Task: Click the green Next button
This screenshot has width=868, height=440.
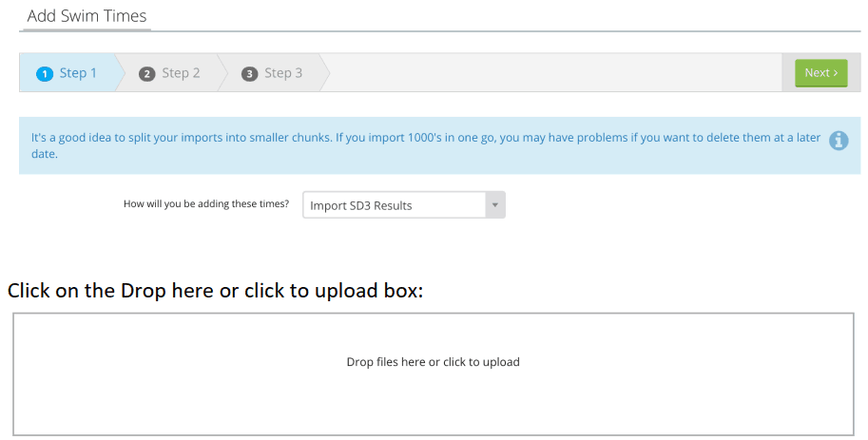Action: (x=821, y=73)
